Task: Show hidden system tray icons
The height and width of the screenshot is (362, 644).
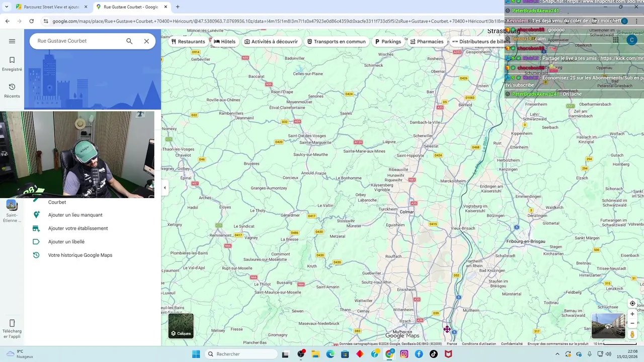Action: click(557, 354)
